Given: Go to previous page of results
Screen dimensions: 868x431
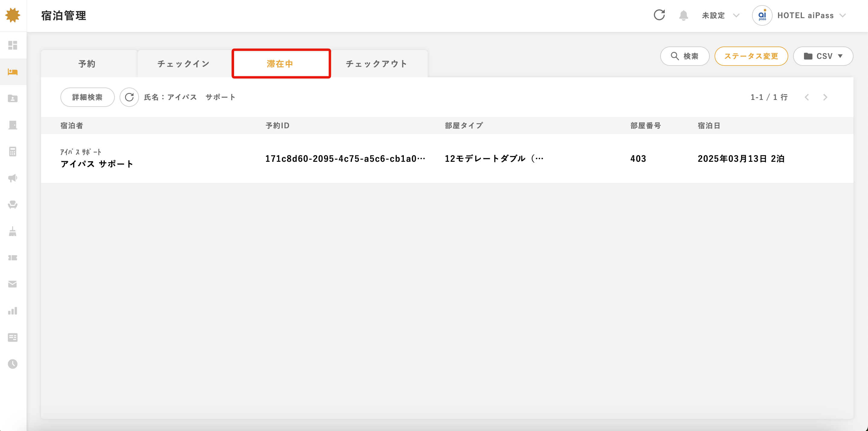Looking at the screenshot, I should point(807,97).
